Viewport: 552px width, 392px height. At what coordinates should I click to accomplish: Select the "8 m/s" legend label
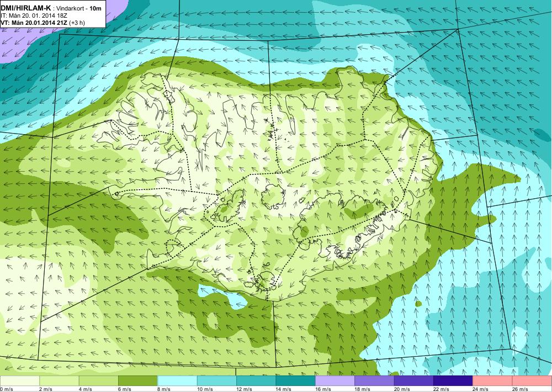pyautogui.click(x=164, y=389)
